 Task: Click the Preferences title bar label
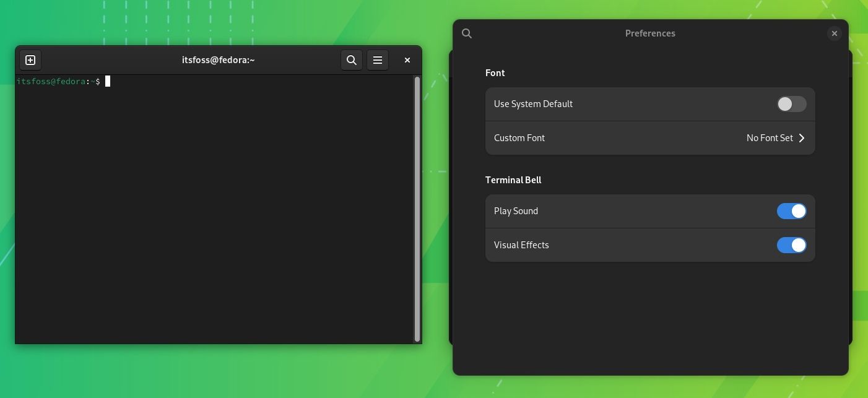pyautogui.click(x=650, y=33)
